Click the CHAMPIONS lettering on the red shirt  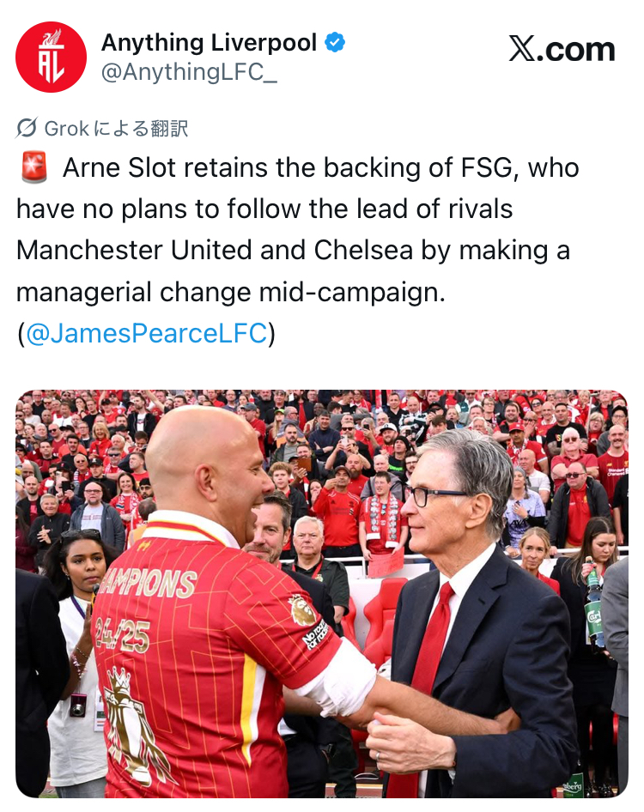(x=147, y=583)
